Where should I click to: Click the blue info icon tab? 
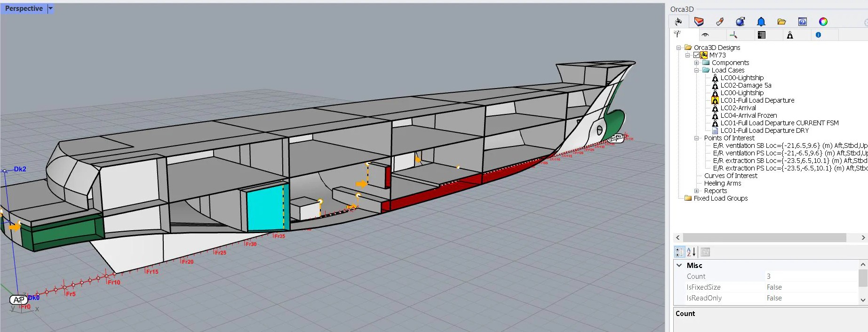(818, 35)
